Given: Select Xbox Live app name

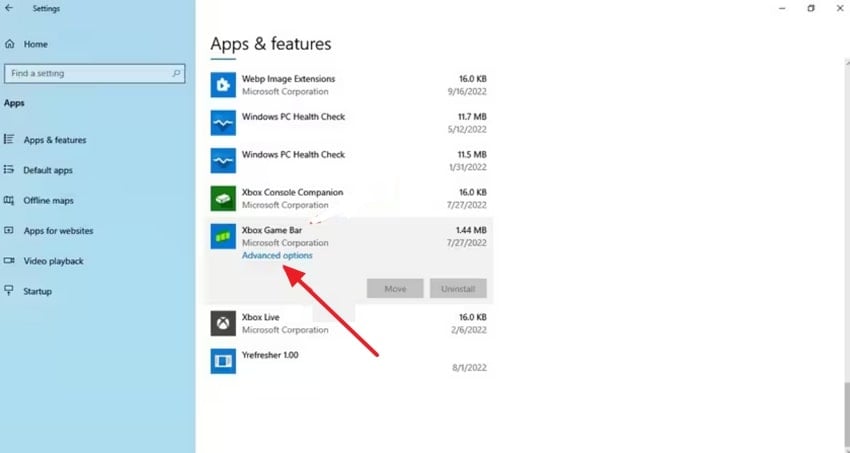Looking at the screenshot, I should click(x=261, y=317).
